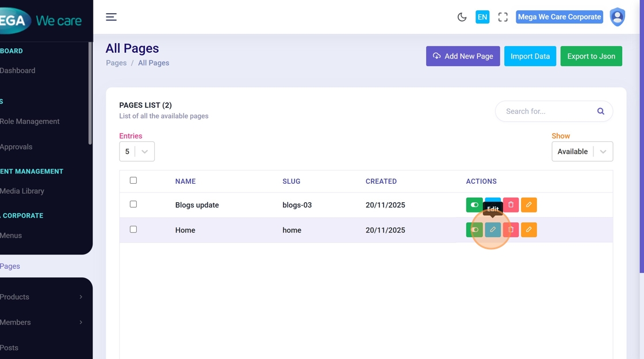Collapse sidebar using the hamburger menu icon
The image size is (644, 359).
click(112, 17)
